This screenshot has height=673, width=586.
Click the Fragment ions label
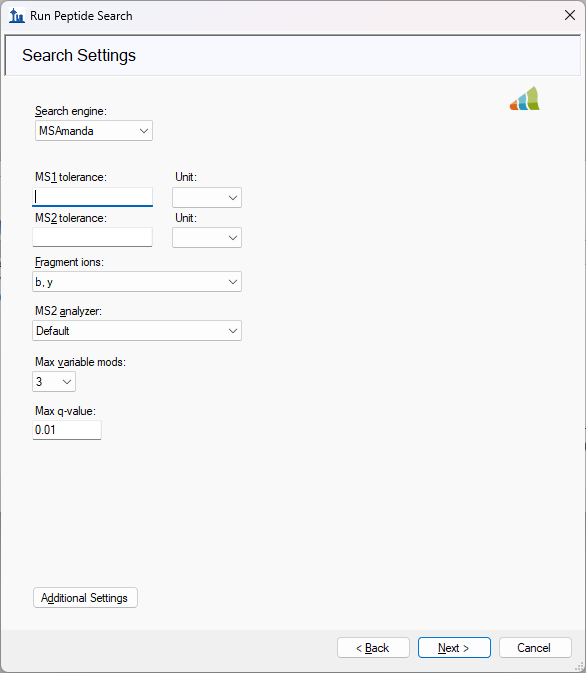(69, 262)
